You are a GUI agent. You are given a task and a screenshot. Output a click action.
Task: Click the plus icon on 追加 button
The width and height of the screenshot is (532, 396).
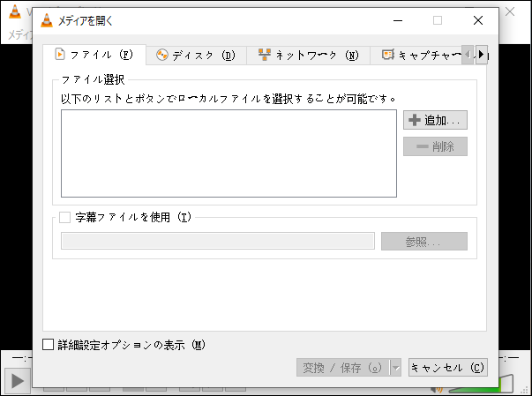(x=414, y=120)
